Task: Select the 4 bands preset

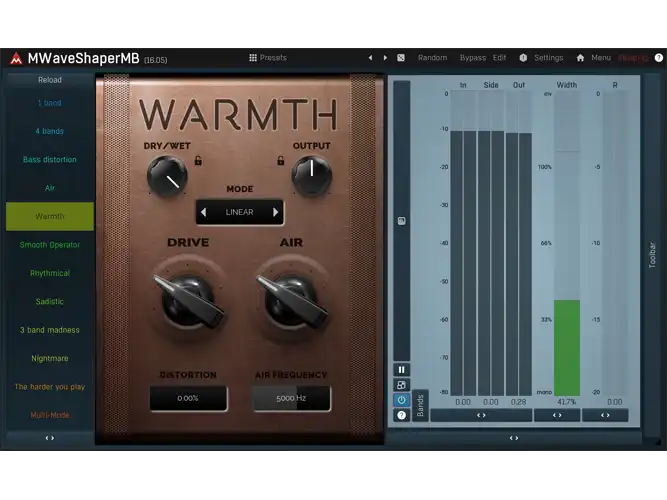Action: 50,131
